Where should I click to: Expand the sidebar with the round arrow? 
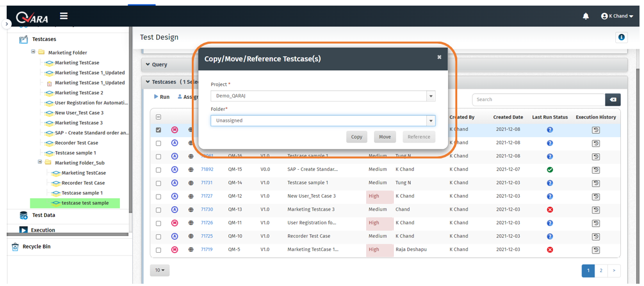(x=7, y=24)
